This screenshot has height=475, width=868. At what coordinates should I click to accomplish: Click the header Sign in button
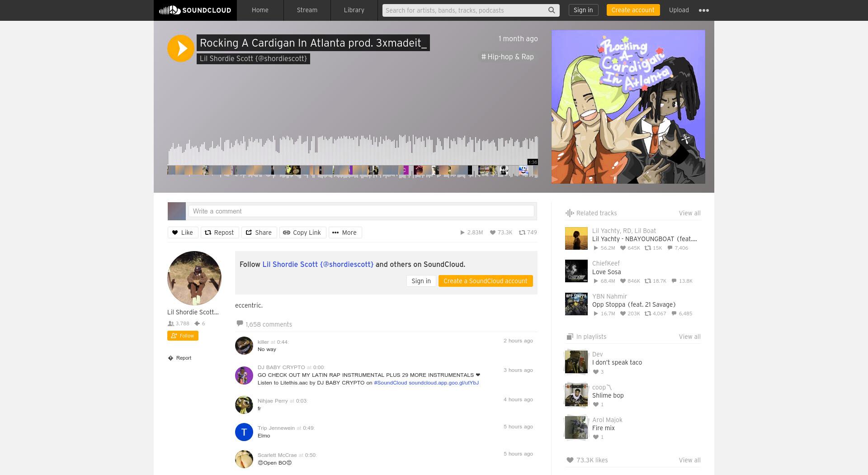click(x=583, y=10)
